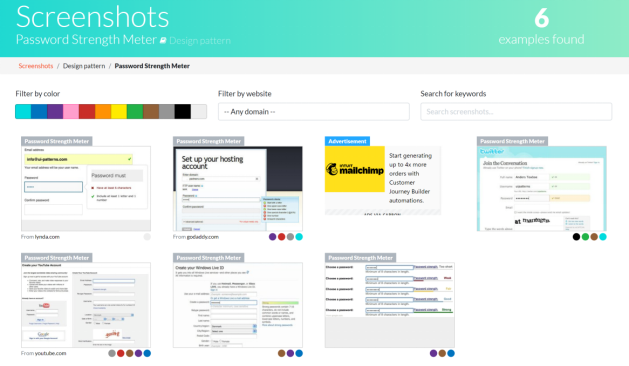Image resolution: width=629 pixels, height=366 pixels.
Task: Click the blue dot under Choose a password card
Action: (451, 353)
